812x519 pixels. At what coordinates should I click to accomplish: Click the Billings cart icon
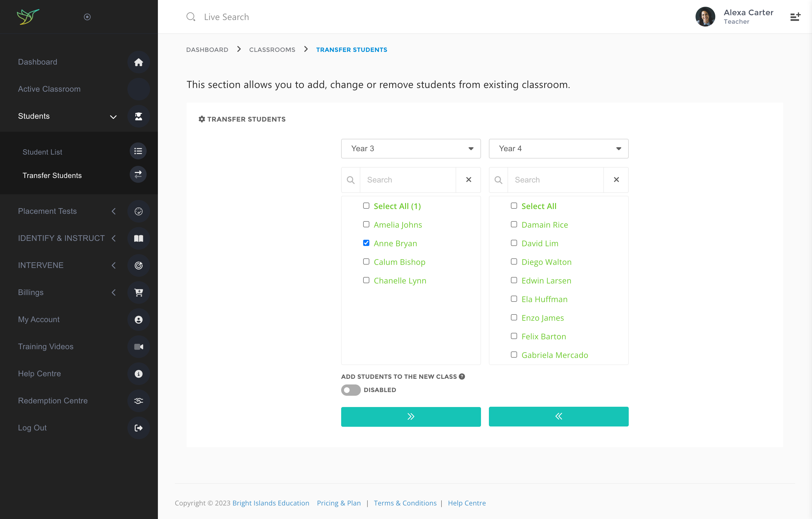138,292
